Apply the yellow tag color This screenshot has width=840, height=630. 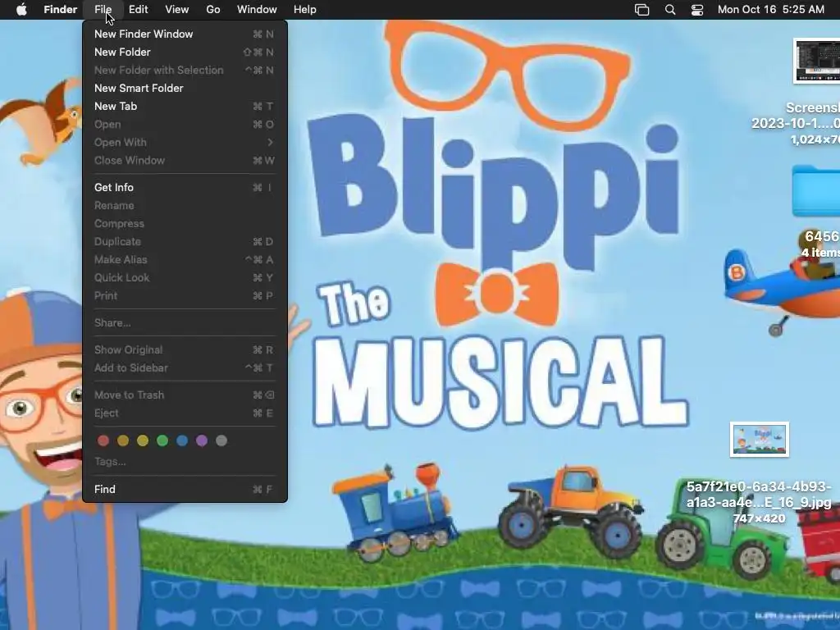pos(143,441)
